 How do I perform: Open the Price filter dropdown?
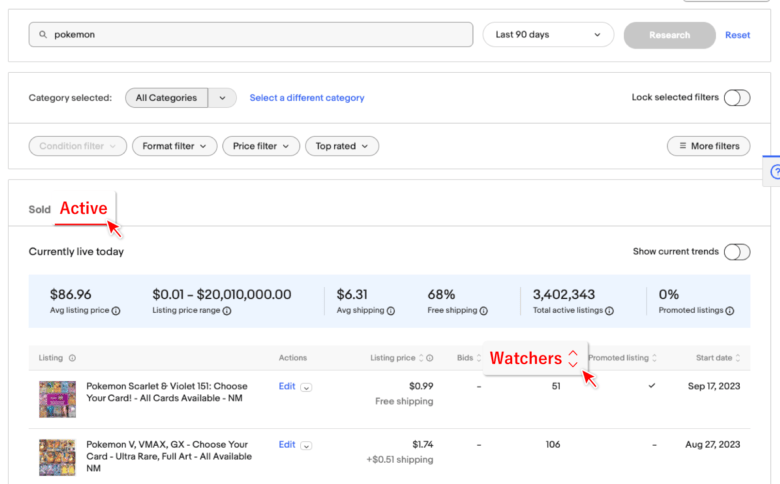[260, 146]
